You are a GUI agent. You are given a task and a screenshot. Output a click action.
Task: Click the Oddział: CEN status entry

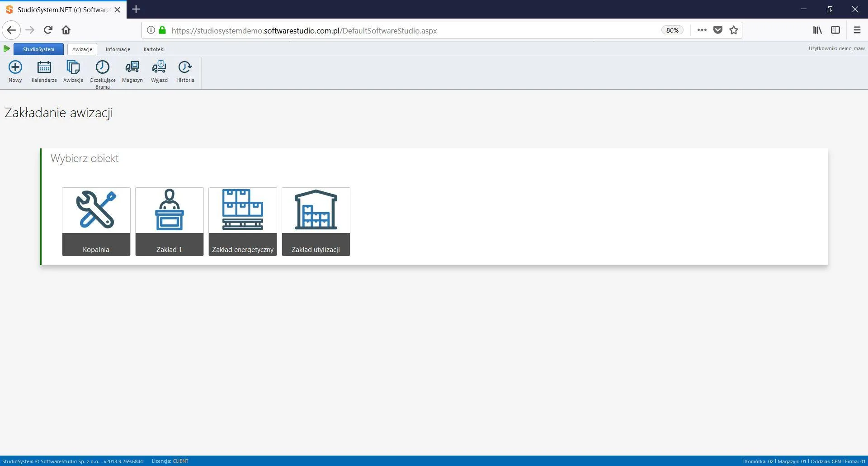(826, 461)
